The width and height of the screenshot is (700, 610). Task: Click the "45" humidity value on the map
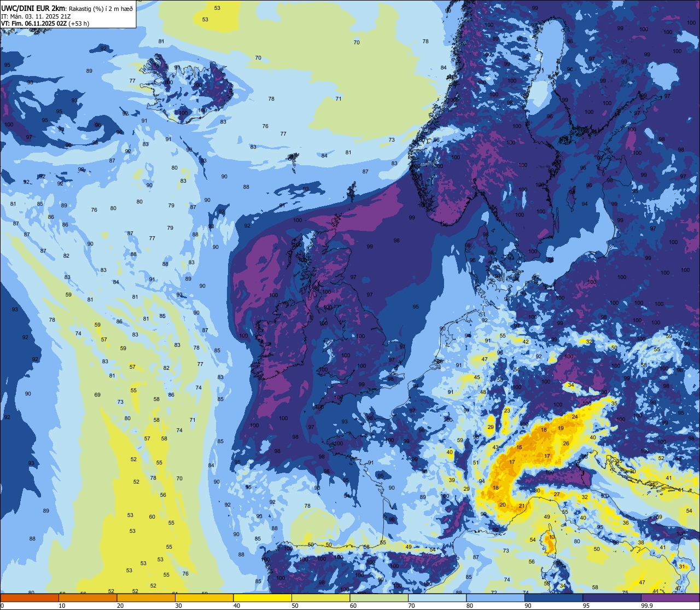(477, 377)
